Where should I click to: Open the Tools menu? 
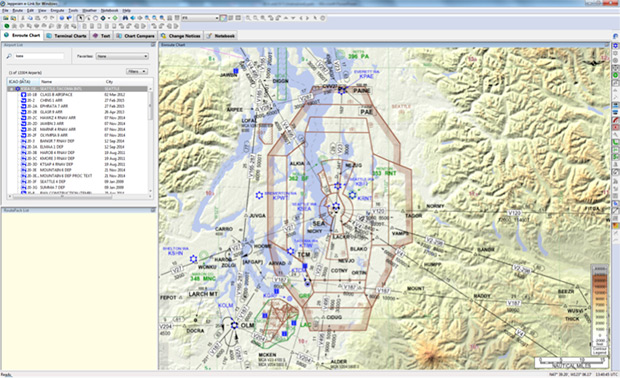pos(73,10)
